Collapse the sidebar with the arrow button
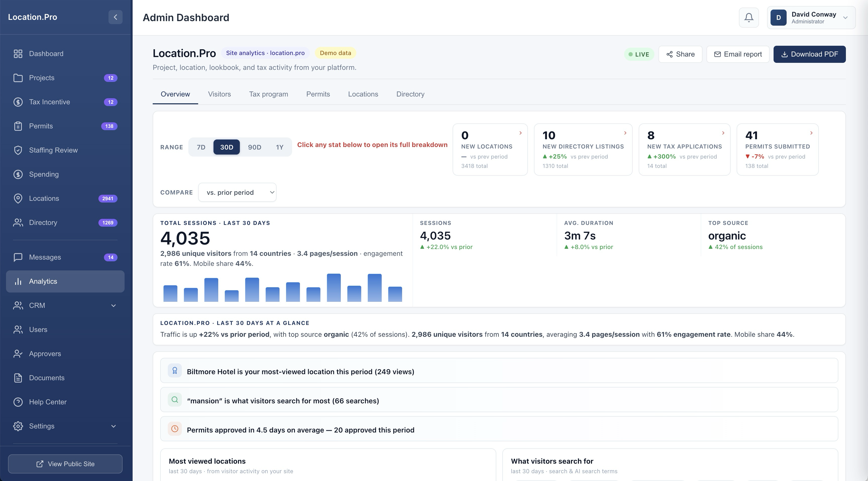The height and width of the screenshot is (481, 868). coord(115,17)
